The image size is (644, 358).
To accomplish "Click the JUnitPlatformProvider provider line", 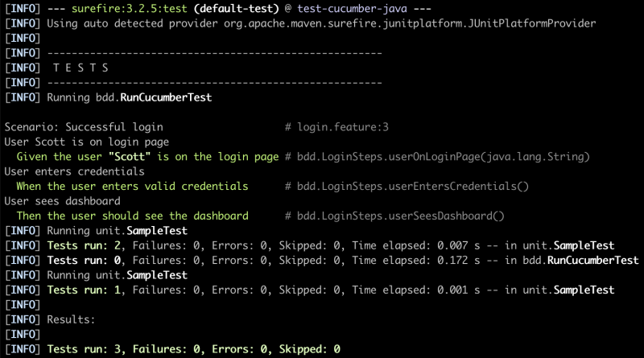I will [321, 23].
